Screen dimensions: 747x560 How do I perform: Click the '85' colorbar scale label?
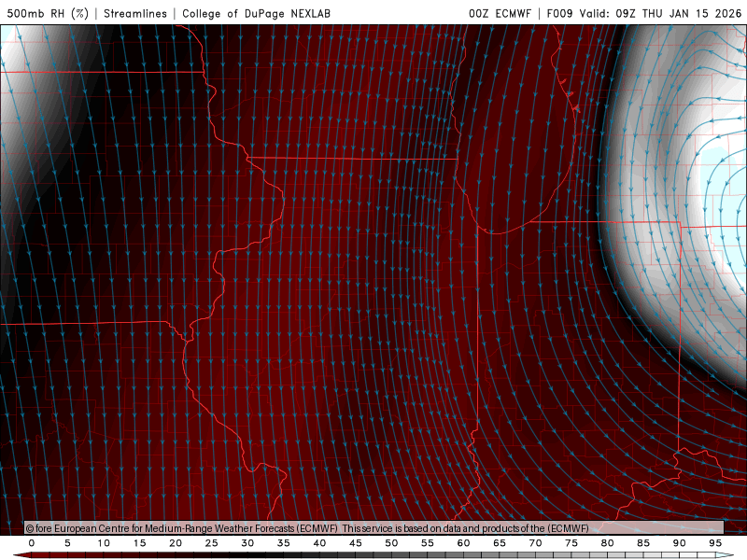click(643, 543)
